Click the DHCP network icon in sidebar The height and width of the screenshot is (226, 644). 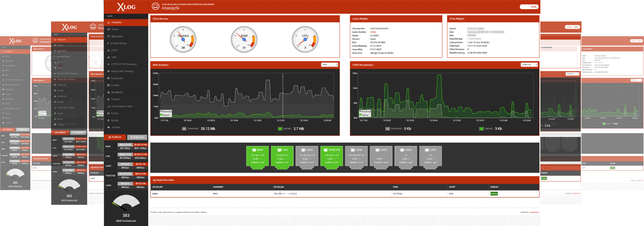pos(109,50)
